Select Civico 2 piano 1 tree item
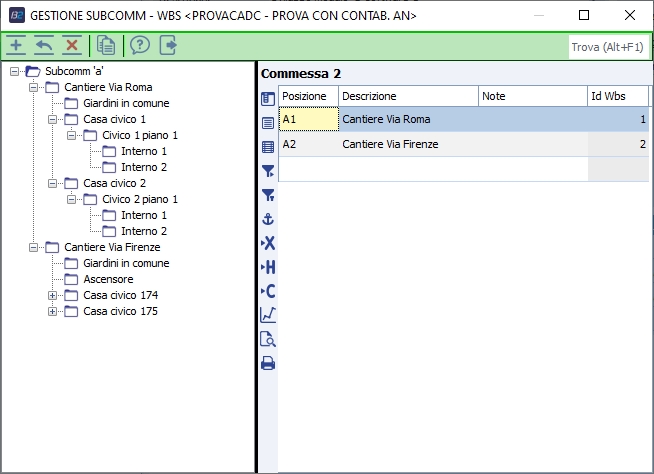The image size is (654, 474). tap(140, 199)
